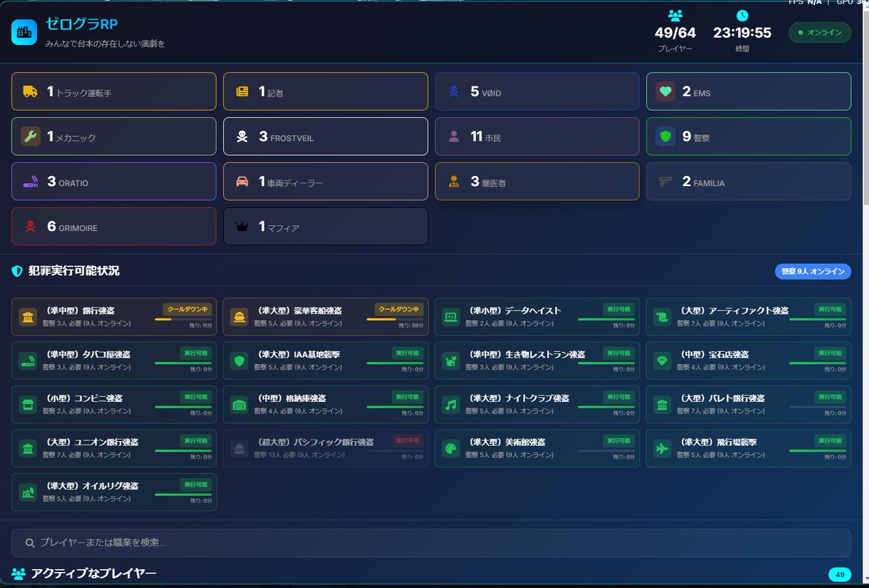Click the heart icon on EMS card
The width and height of the screenshot is (869, 588).
666,91
